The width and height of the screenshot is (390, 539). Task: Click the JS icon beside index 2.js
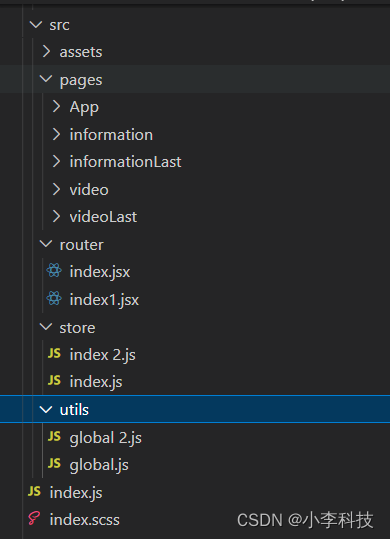coord(54,353)
